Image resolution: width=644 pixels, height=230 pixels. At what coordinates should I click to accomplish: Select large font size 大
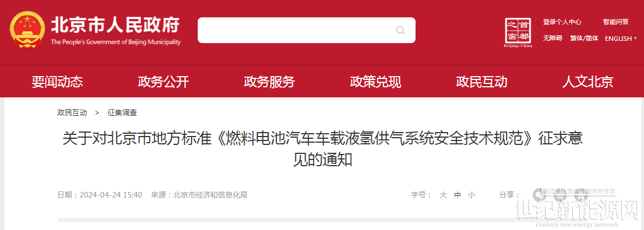pyautogui.click(x=443, y=195)
